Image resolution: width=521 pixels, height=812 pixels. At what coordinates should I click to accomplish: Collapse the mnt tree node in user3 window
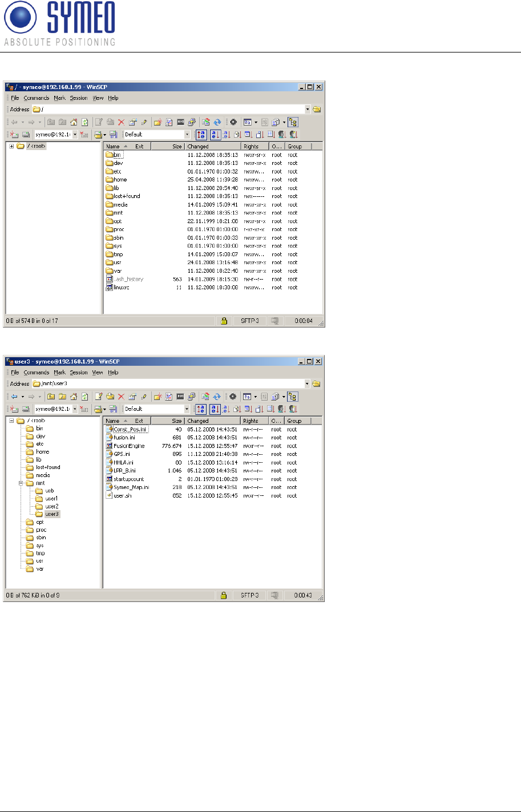[21, 483]
